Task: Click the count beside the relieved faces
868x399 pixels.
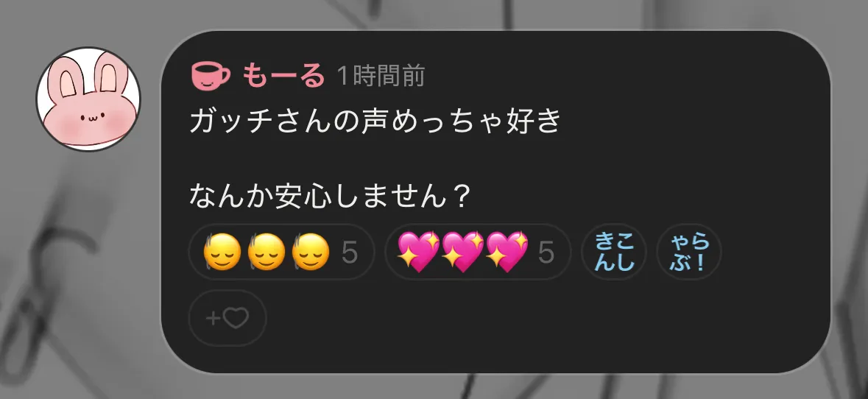Action: 349,253
